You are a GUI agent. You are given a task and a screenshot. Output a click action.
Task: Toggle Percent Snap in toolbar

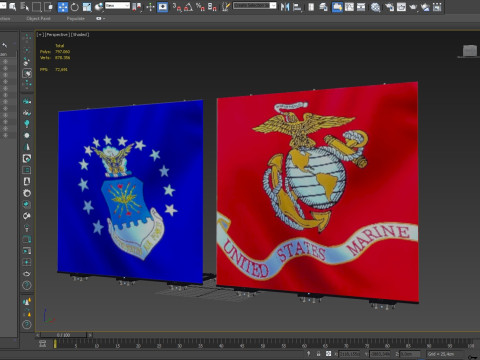point(200,7)
